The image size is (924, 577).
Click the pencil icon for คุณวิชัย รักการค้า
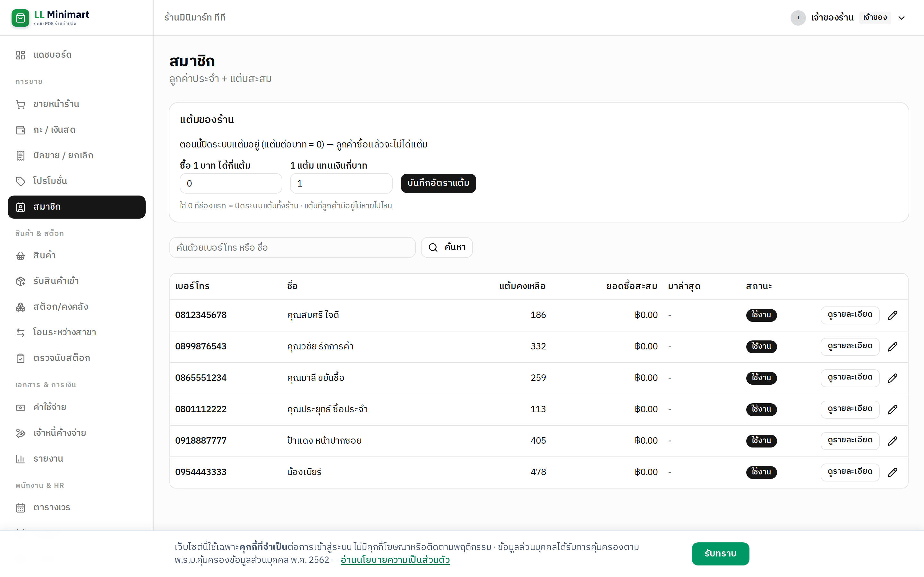point(892,347)
